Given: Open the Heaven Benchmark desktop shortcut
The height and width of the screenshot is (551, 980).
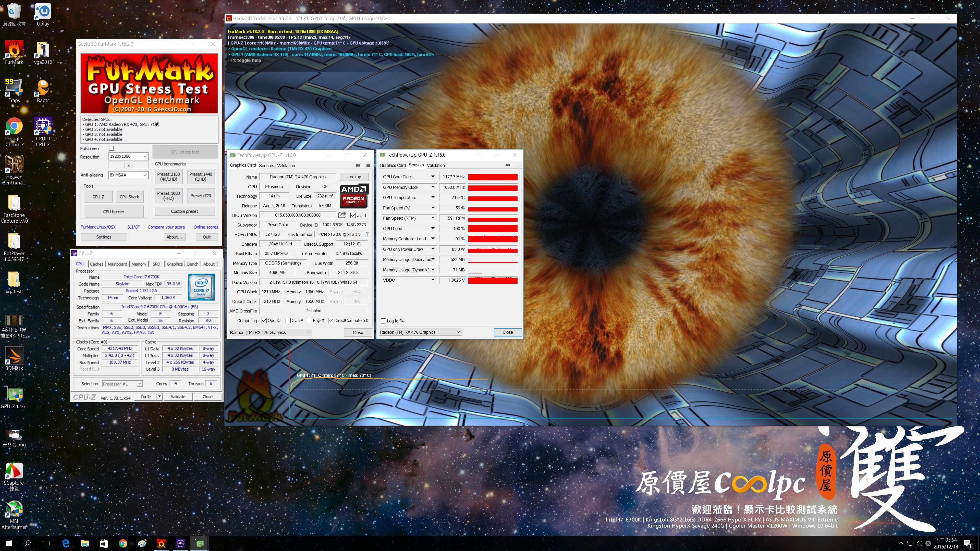Looking at the screenshot, I should (x=14, y=170).
